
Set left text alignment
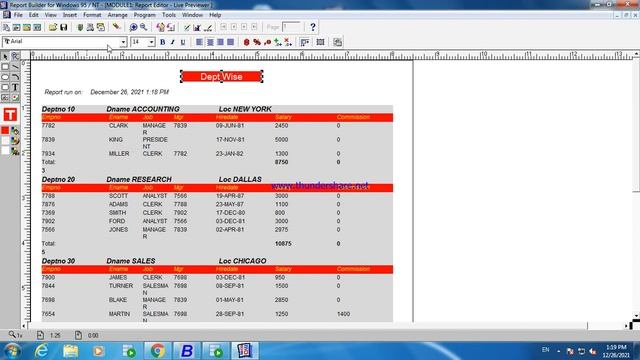click(199, 42)
